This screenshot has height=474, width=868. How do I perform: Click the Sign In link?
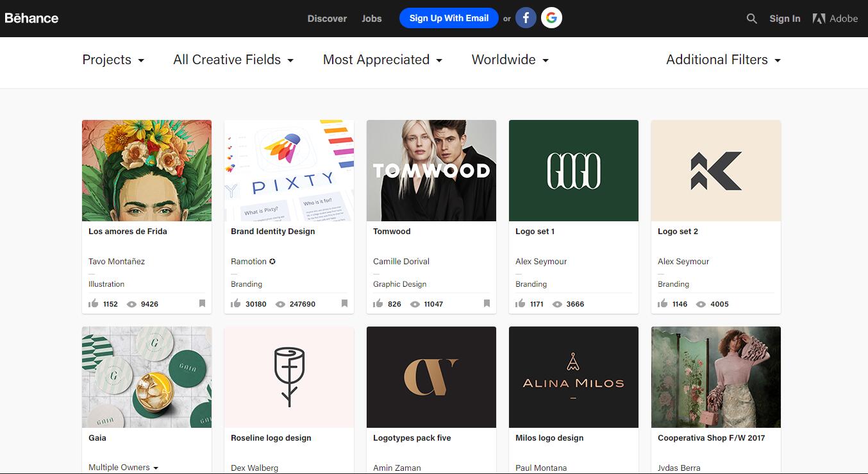[785, 19]
